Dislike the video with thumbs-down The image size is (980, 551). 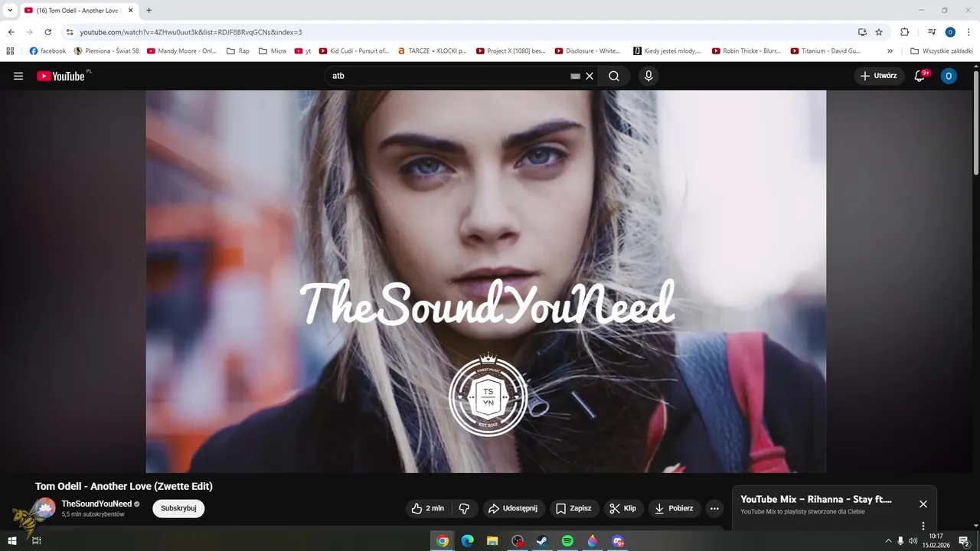464,508
